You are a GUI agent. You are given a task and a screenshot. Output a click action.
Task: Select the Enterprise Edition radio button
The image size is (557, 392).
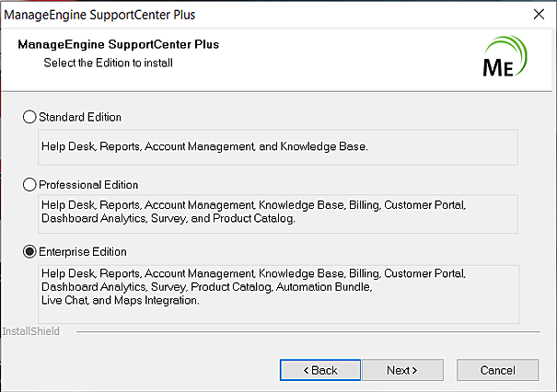(30, 251)
